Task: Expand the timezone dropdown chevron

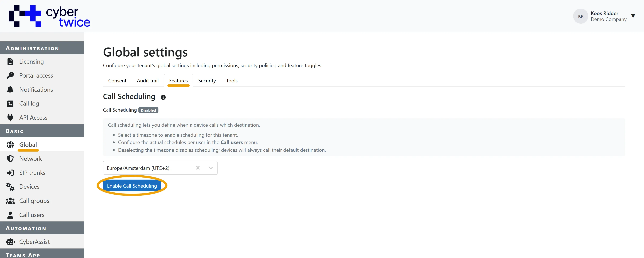Action: (x=211, y=168)
